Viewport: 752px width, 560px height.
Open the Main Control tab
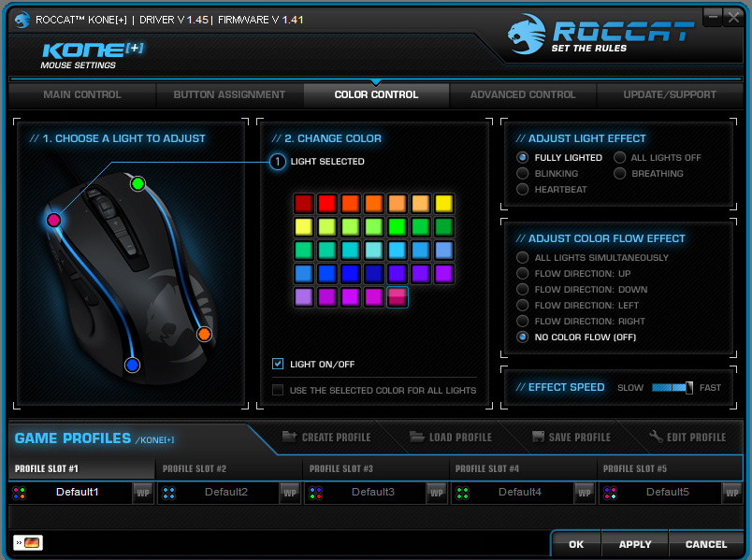(82, 95)
